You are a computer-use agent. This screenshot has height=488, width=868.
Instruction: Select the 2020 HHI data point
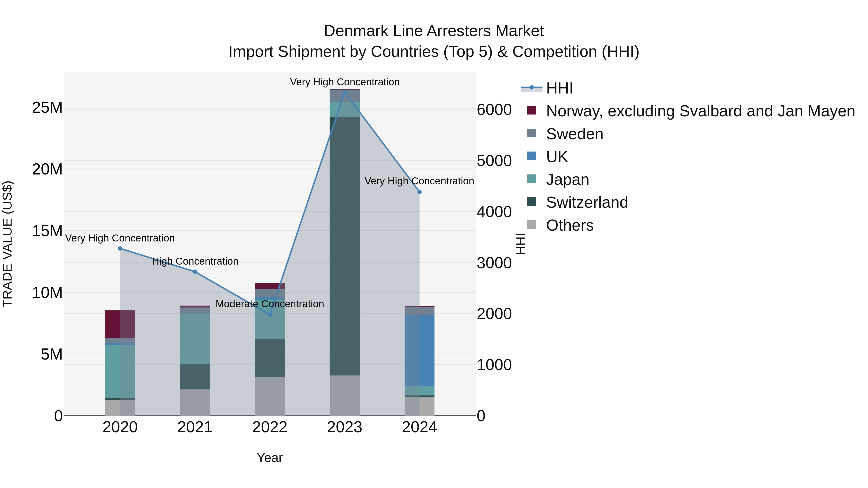tap(120, 248)
